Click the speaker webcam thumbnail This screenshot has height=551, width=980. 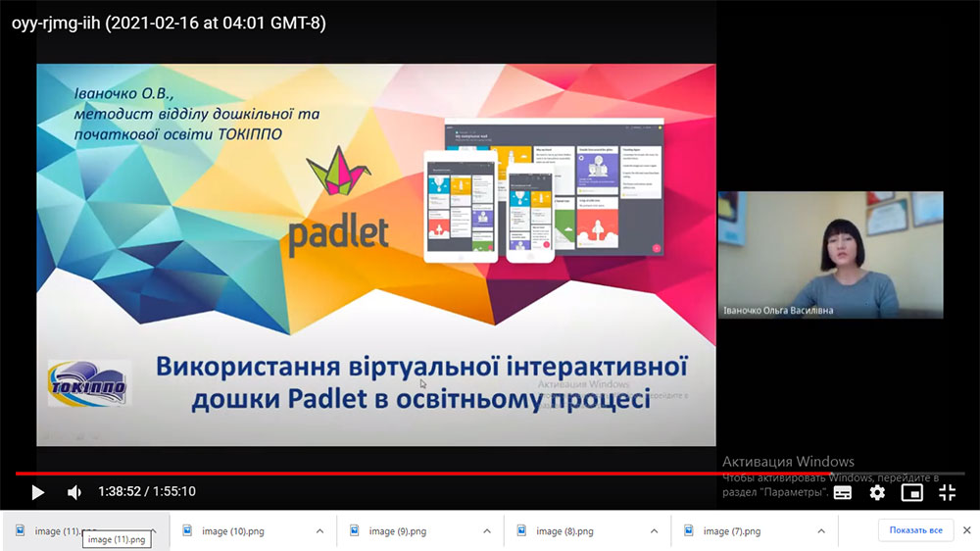click(x=831, y=255)
